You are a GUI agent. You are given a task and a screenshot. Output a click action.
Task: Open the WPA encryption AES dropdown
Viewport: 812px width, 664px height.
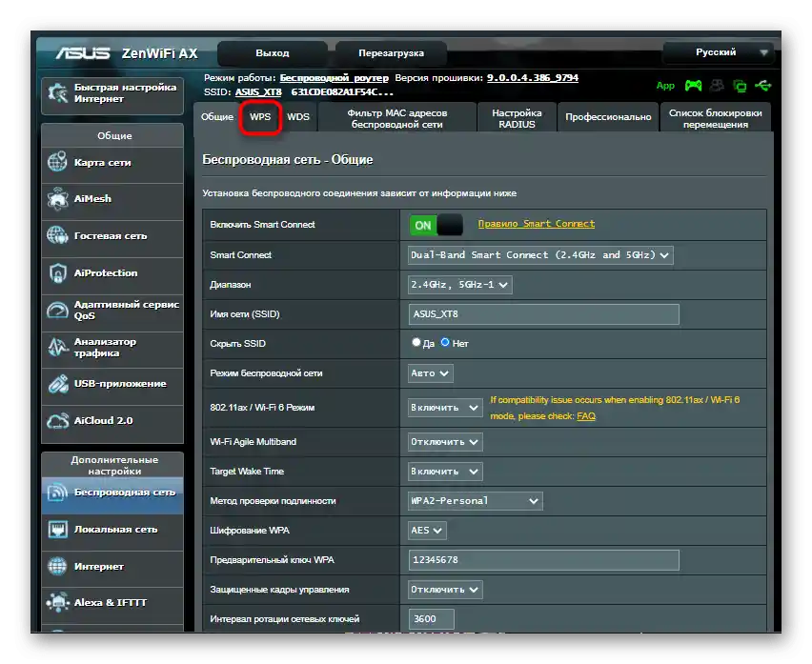[x=427, y=531]
